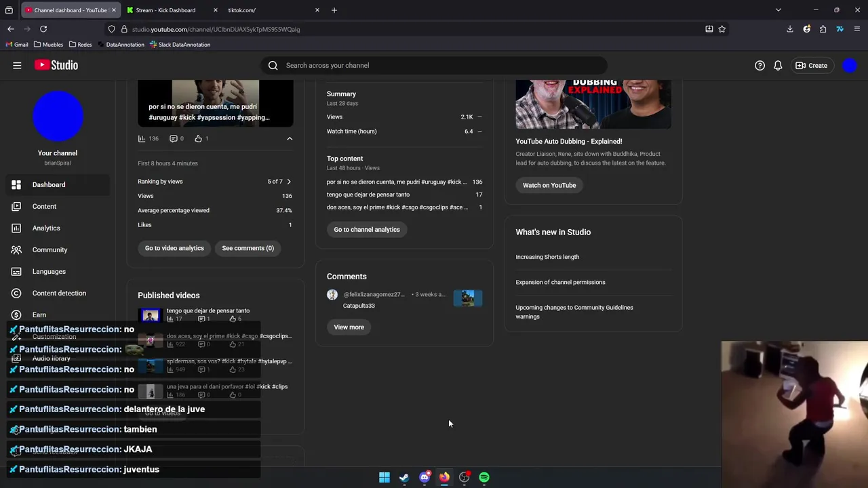Open the Firefox application menu
Screen dimensions: 868x488
[857, 29]
